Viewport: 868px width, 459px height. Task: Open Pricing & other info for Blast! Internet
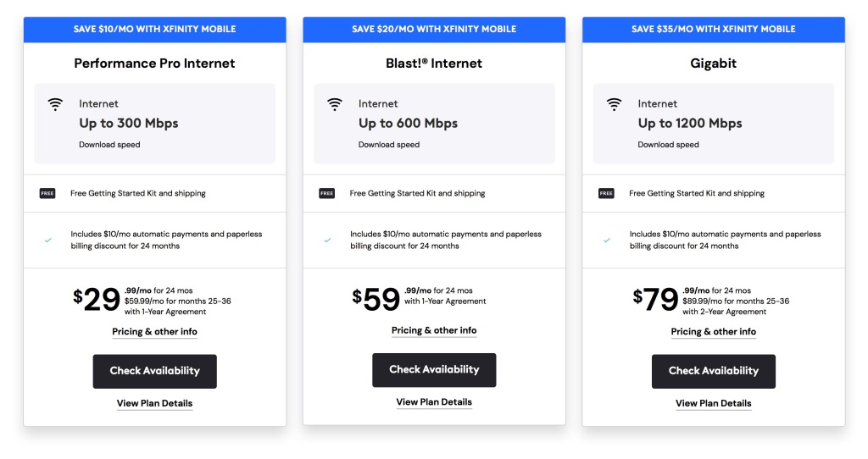tap(434, 330)
